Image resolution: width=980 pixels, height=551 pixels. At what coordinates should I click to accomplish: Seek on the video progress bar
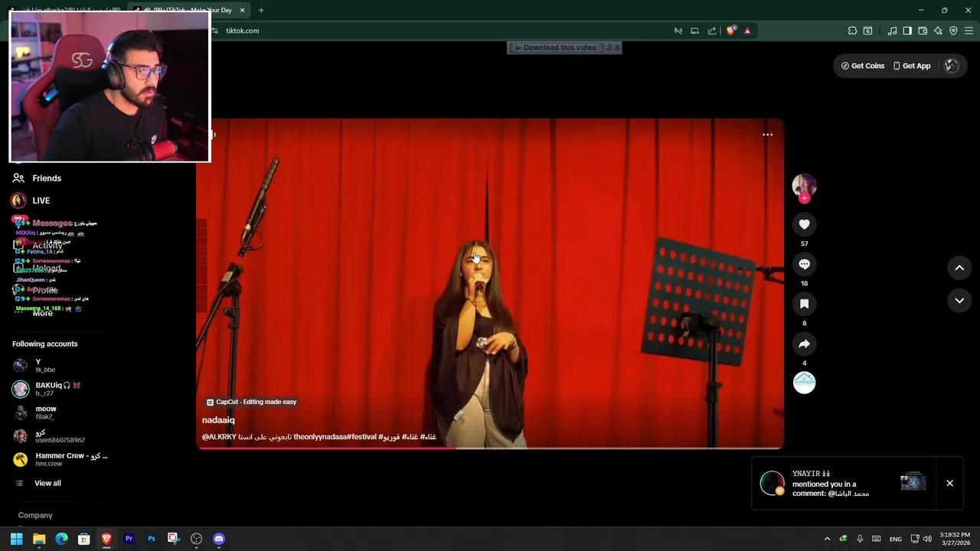[490, 448]
